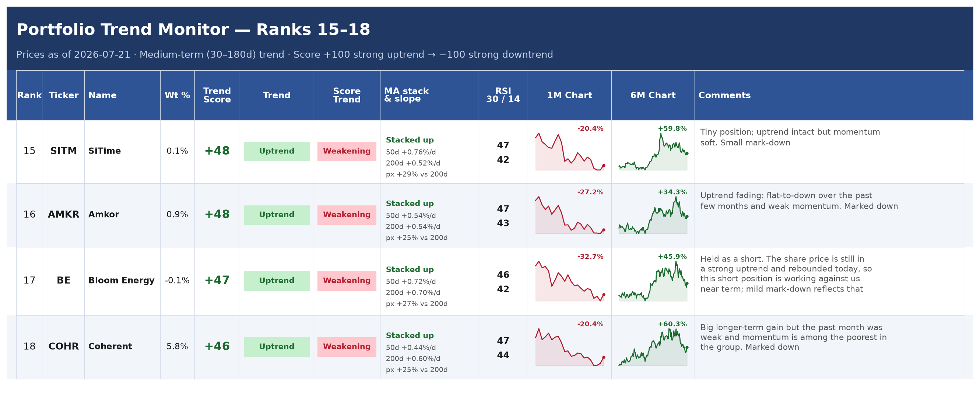Click the Uptrend badge in the COHR row
Screen dimensions: 980x402
click(277, 347)
